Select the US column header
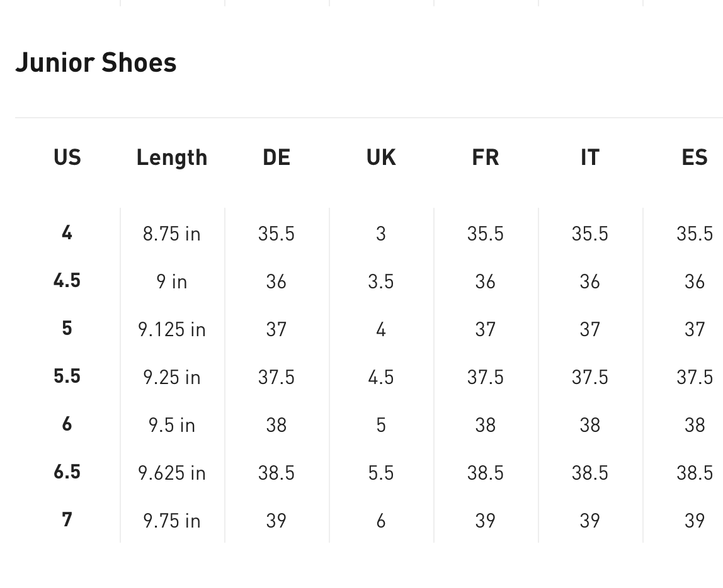The width and height of the screenshot is (723, 588). coord(67,157)
